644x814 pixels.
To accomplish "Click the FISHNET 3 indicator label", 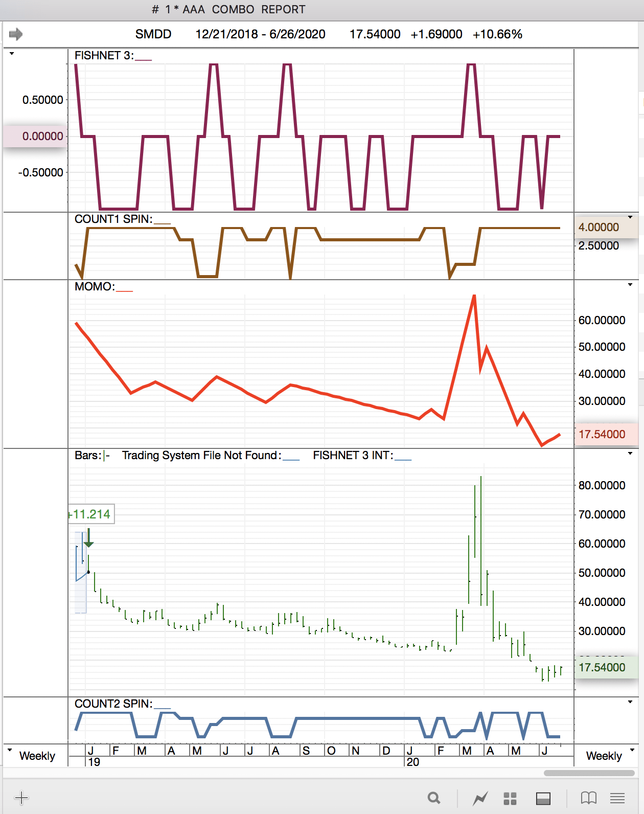I will click(x=104, y=55).
